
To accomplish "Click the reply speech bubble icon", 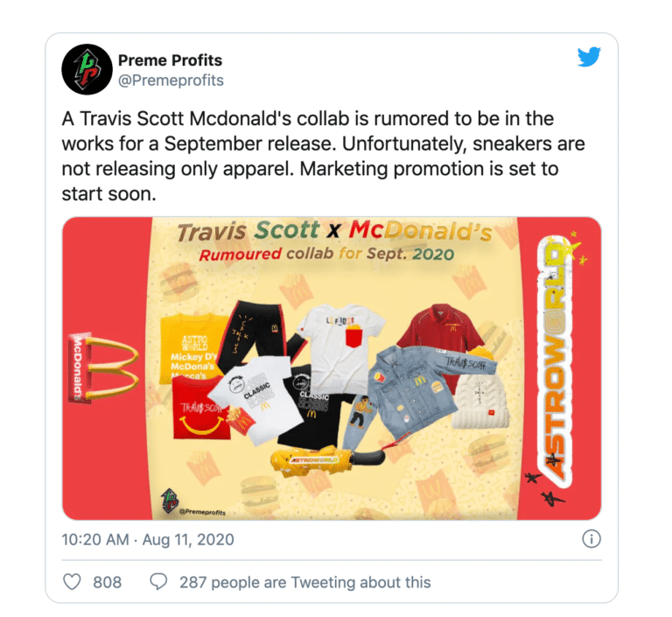I will 158,582.
